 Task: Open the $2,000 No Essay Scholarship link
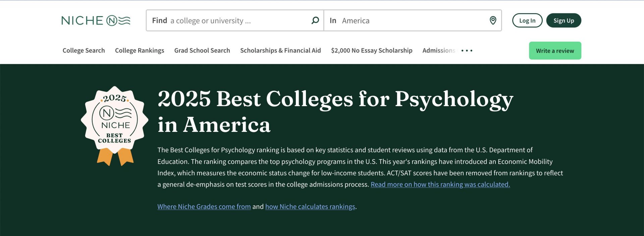(372, 50)
